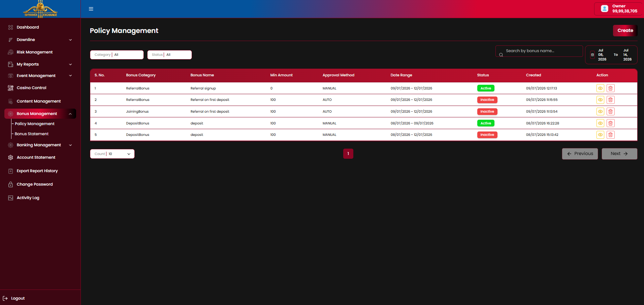Open the Count per page dropdown

[112, 154]
